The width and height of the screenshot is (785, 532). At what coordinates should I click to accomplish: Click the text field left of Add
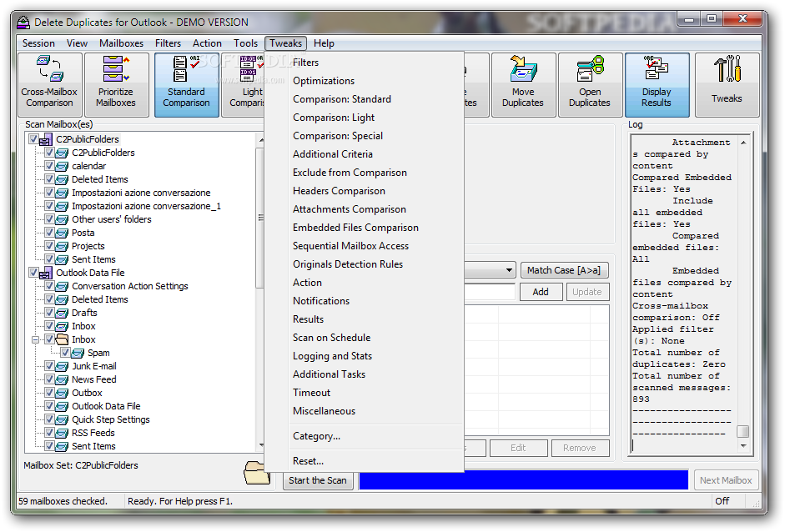pyautogui.click(x=490, y=293)
